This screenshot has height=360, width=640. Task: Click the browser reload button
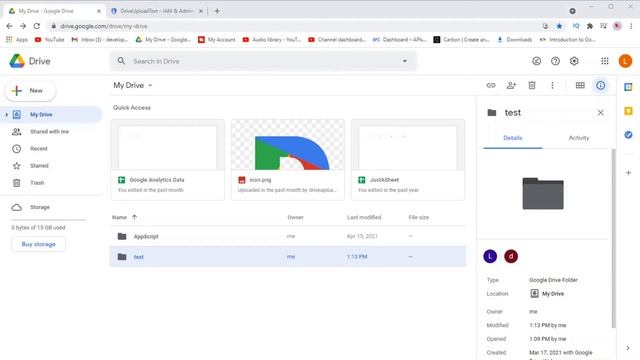[x=37, y=26]
